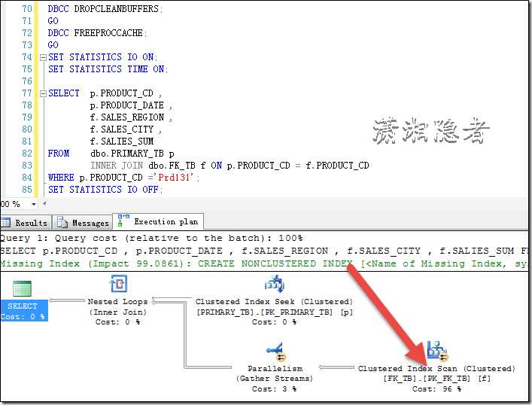Click the SELECT result node icon

(22, 288)
